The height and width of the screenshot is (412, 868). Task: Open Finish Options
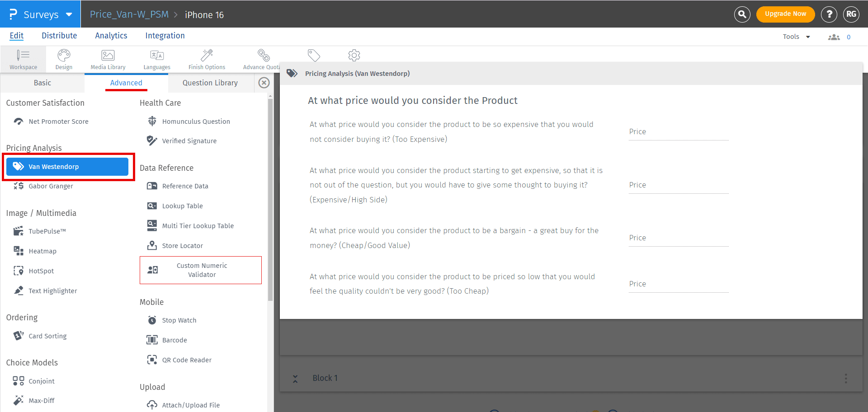pyautogui.click(x=207, y=59)
